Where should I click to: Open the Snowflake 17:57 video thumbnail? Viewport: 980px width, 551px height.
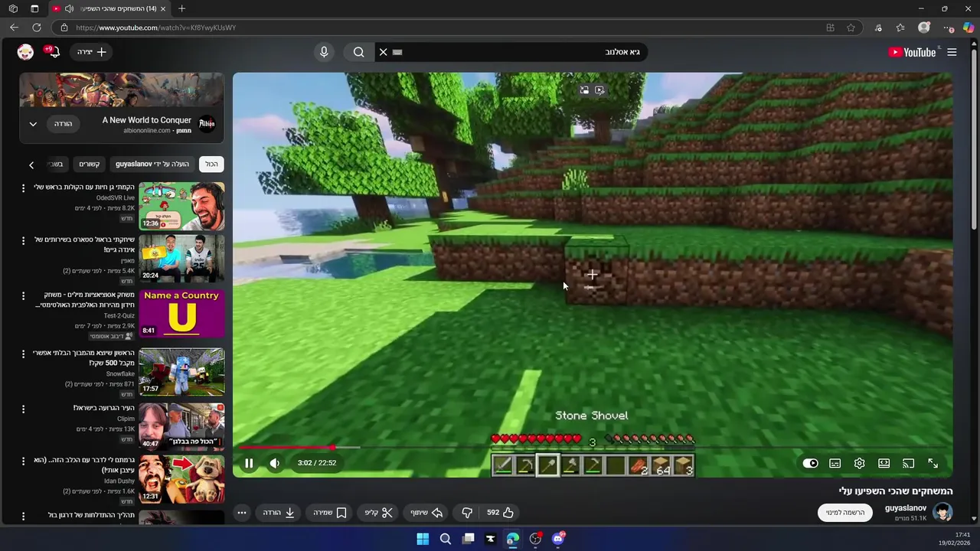coord(181,372)
